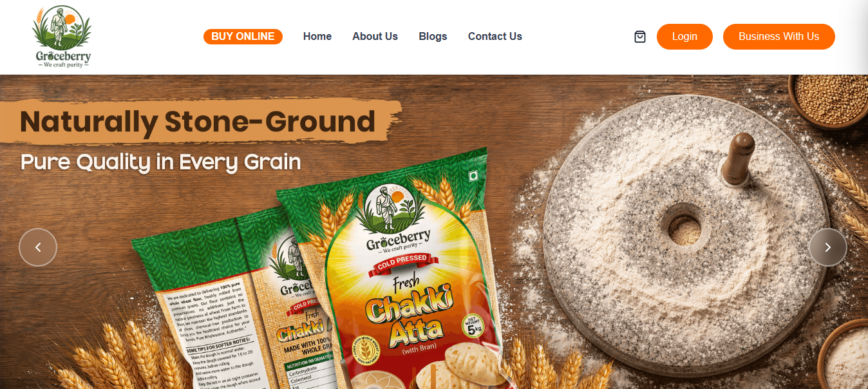Viewport: 868px width, 389px height.
Task: Open the Business With Us button
Action: pos(779,37)
